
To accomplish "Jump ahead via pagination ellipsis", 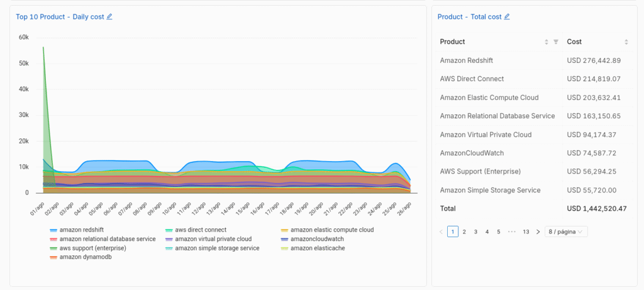I will [x=511, y=231].
